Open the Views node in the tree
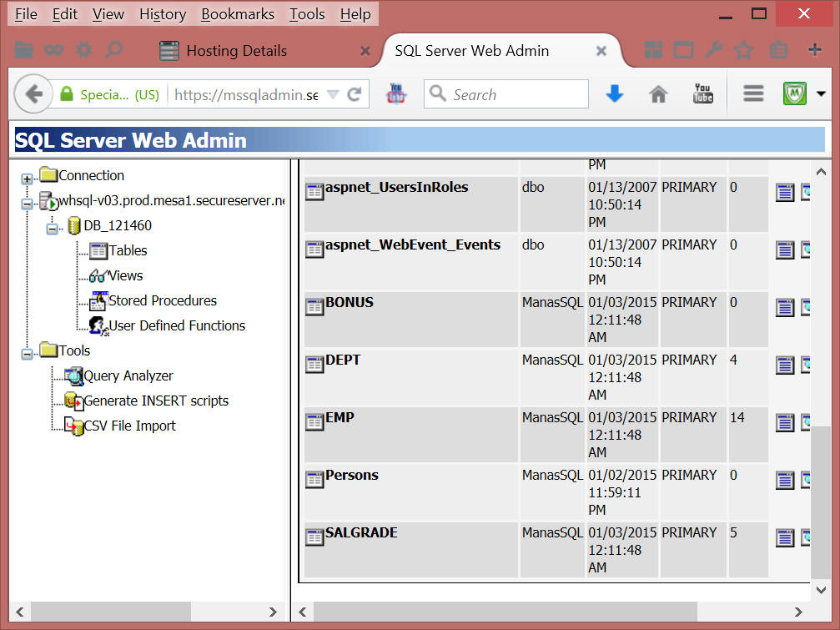Viewport: 840px width, 630px height. point(125,276)
